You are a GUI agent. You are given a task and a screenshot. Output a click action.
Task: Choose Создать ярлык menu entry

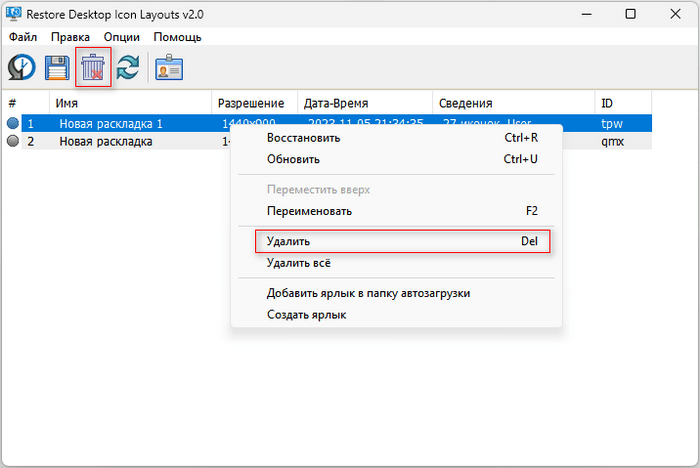coord(396,314)
